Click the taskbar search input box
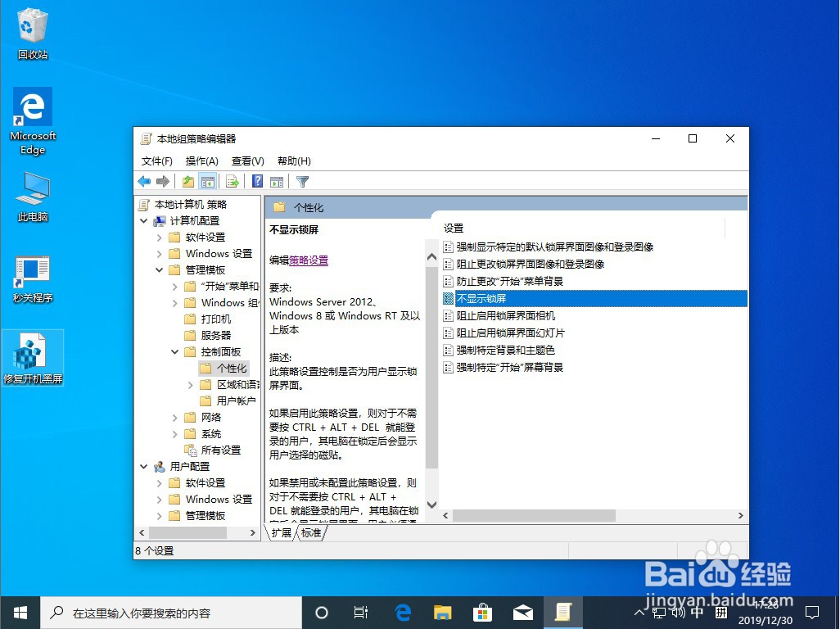The width and height of the screenshot is (840, 629). pos(171,613)
